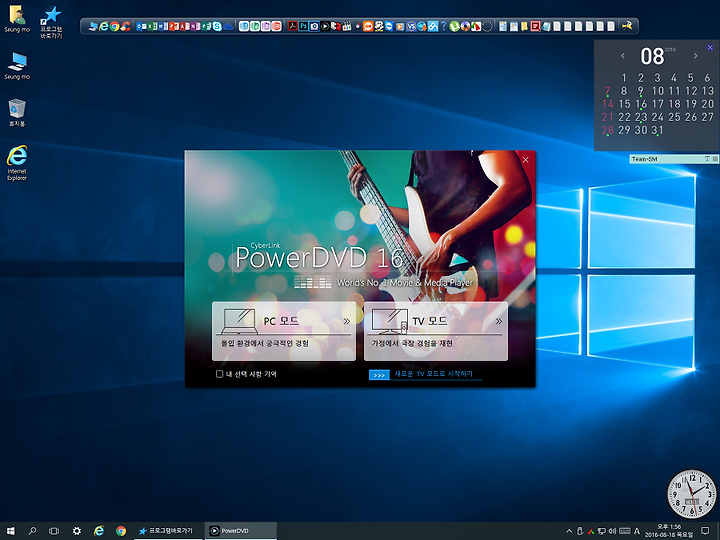The image size is (720, 540).
Task: Open TeamViewer icon in the top dock
Action: click(x=389, y=26)
